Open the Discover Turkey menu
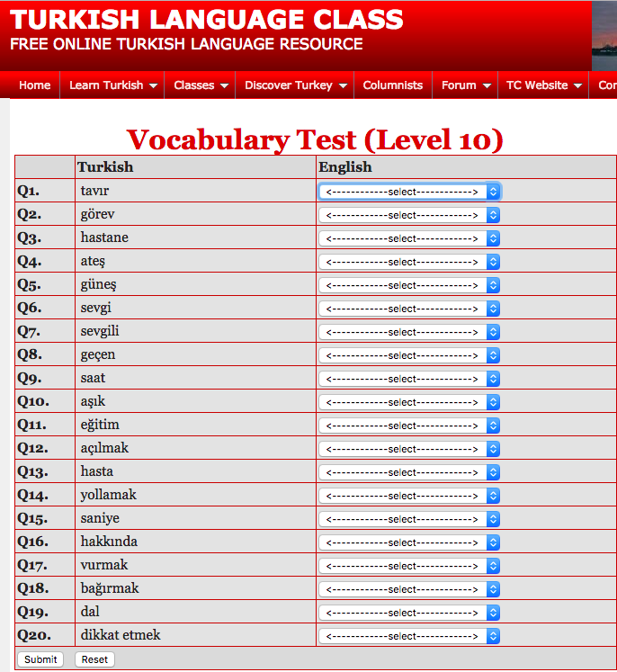Screen dimensions: 617x672 (295, 85)
